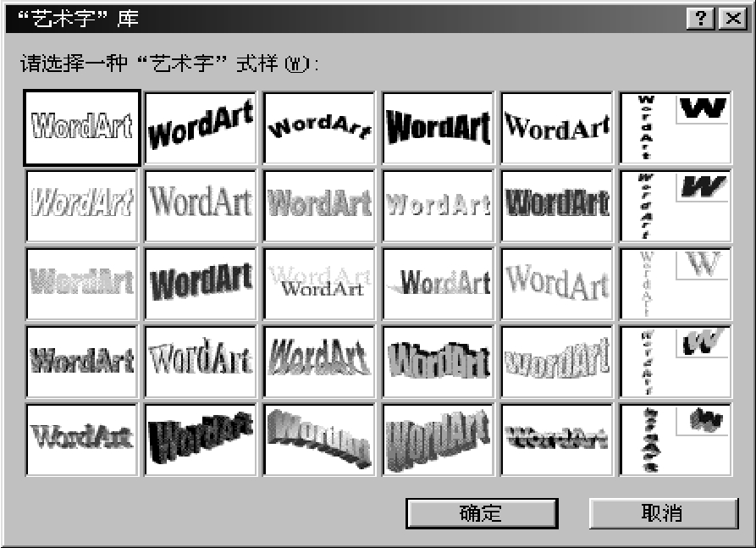
Task: Pick the italic outlined WordArt style
Action: coord(82,206)
